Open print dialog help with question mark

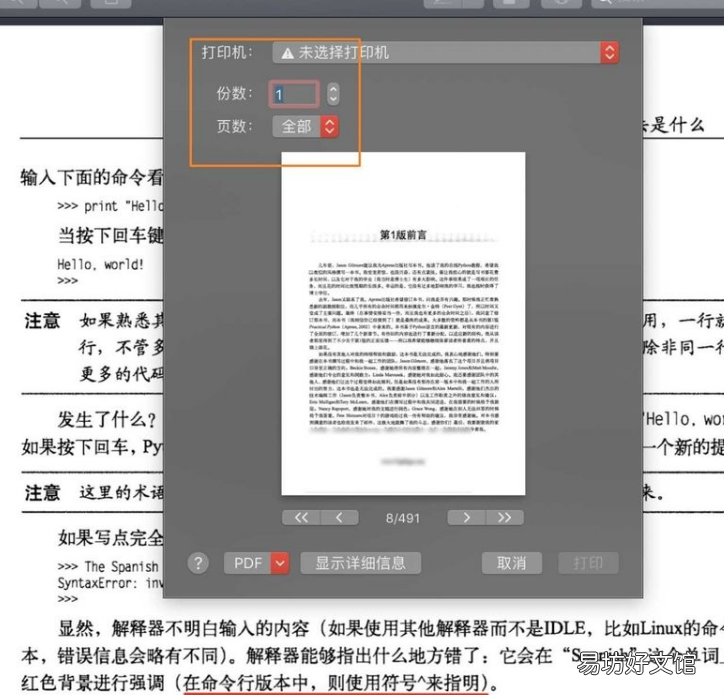click(198, 563)
